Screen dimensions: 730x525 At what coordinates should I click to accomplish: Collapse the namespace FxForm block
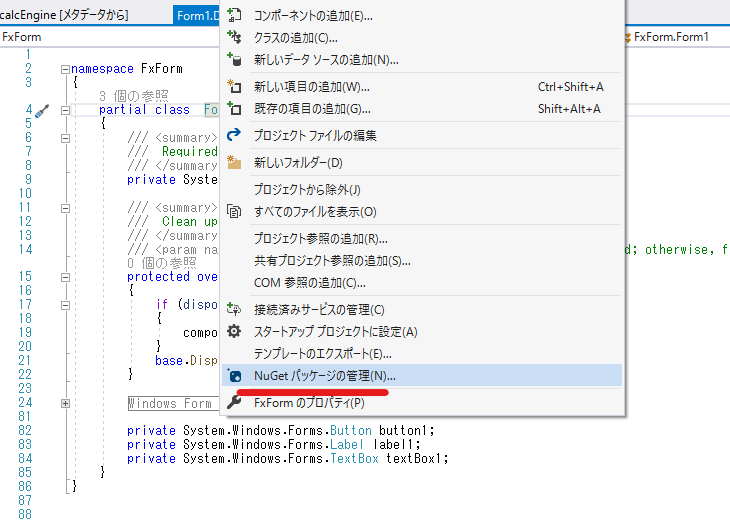[x=65, y=69]
